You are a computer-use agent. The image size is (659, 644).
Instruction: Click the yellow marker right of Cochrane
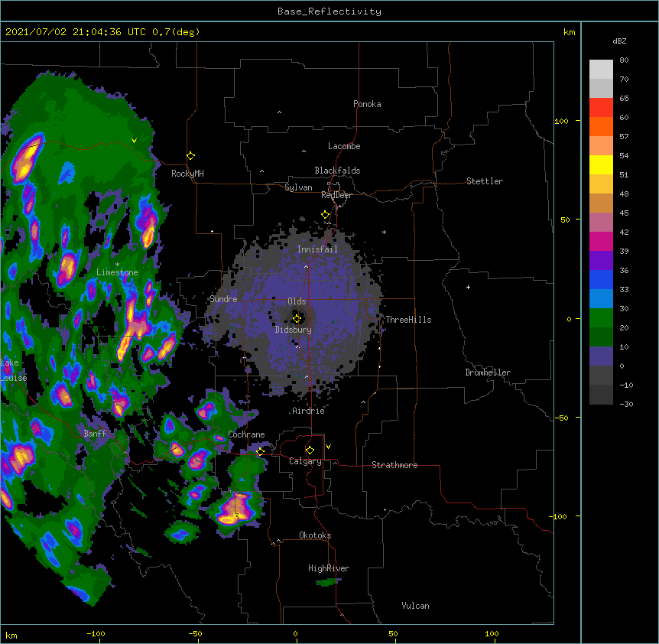click(260, 451)
